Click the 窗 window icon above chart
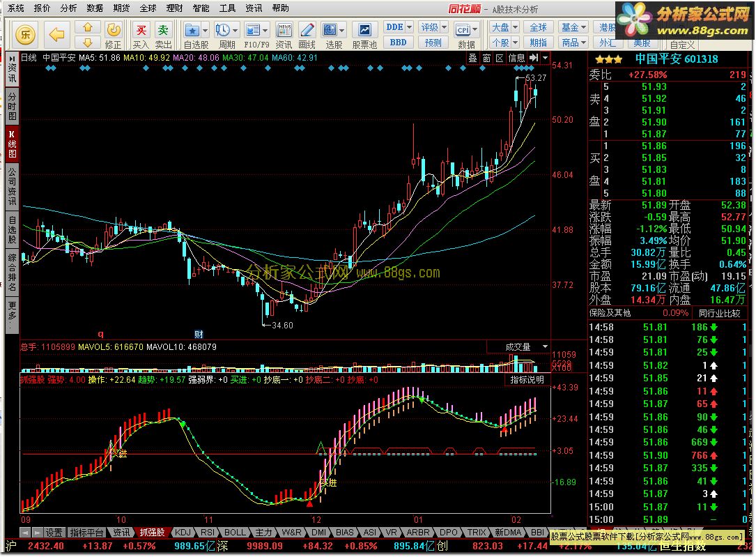The image size is (756, 557). 486,58
